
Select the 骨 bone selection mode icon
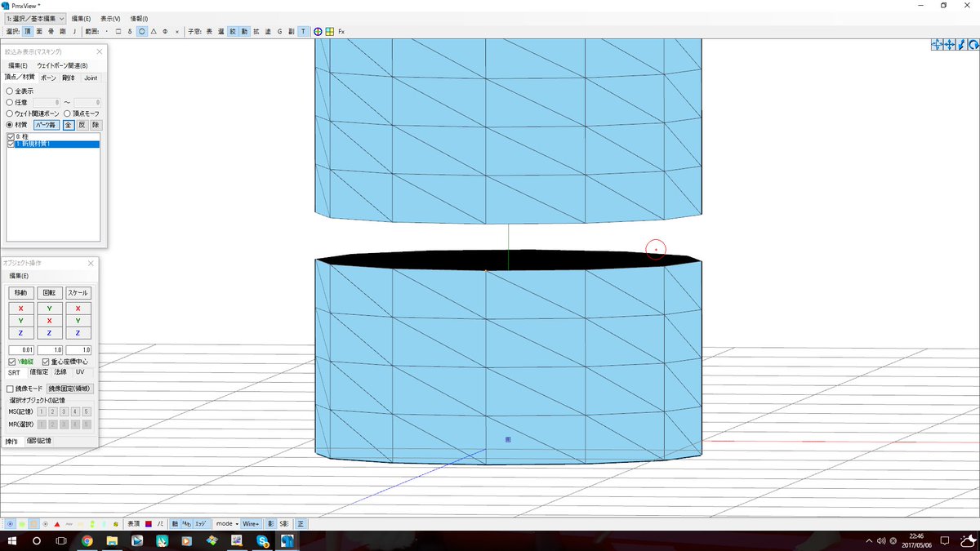50,31
